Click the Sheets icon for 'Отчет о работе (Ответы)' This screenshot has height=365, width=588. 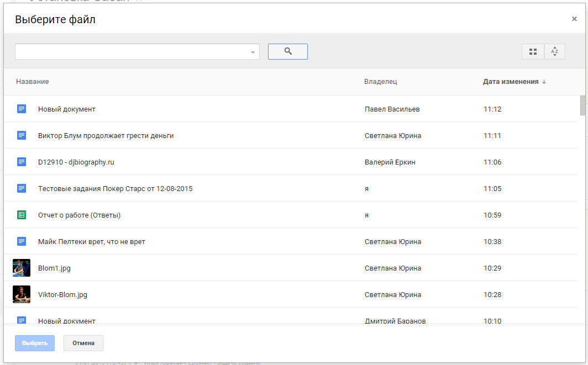22,215
